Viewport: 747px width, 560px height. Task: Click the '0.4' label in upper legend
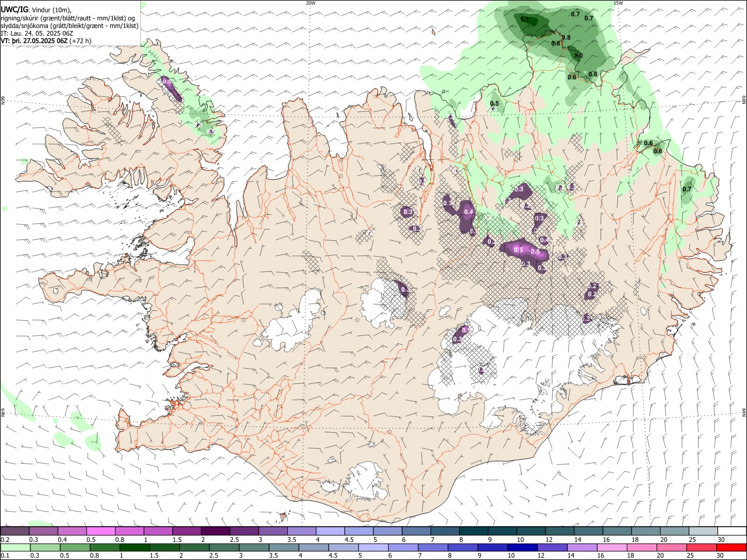click(62, 540)
